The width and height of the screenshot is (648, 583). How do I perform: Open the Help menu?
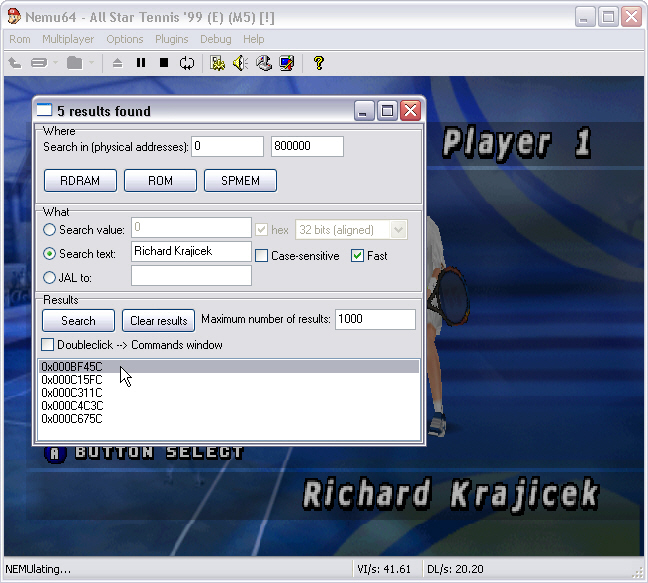[253, 39]
